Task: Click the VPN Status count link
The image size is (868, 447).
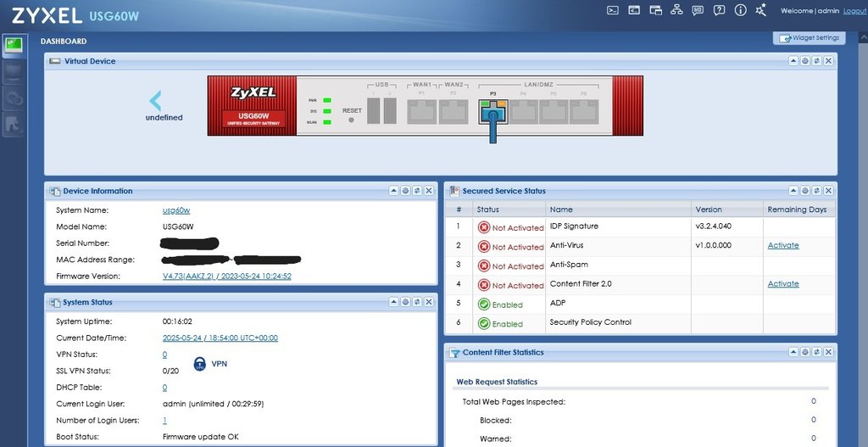Action: click(x=165, y=355)
